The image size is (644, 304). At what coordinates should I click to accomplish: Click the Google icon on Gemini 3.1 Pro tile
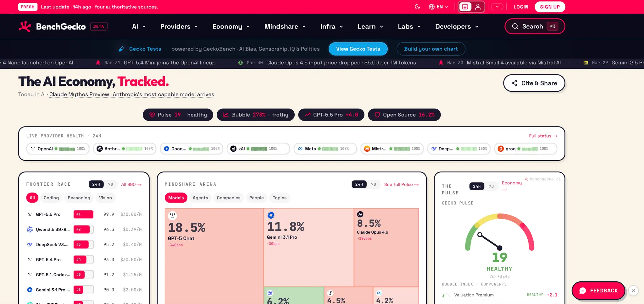tap(271, 215)
